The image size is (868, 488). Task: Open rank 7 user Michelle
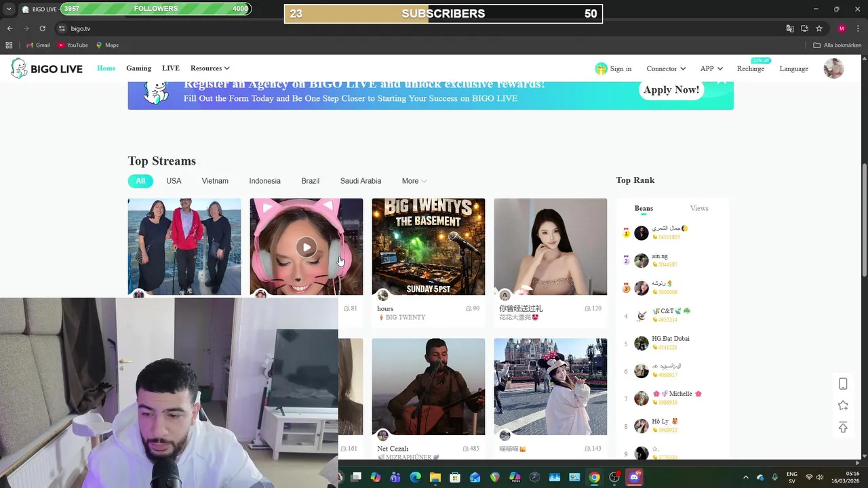tap(677, 394)
